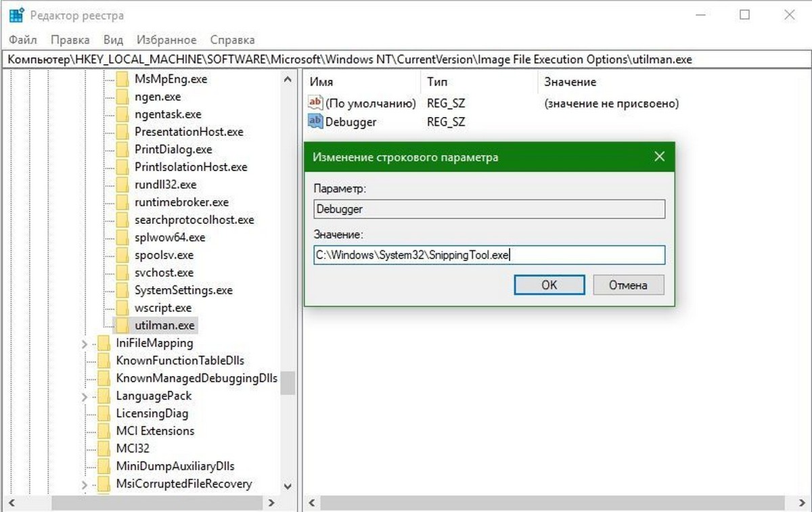Click the MsMpEng.exe folder icon
Viewport: 812px width, 512px height.
pos(122,79)
